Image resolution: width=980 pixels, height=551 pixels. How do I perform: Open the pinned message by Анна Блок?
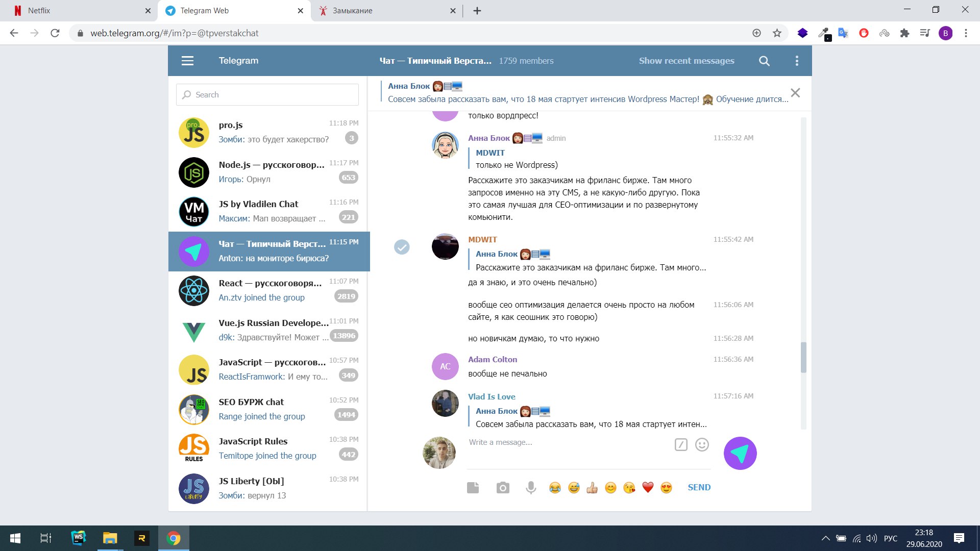coord(584,93)
